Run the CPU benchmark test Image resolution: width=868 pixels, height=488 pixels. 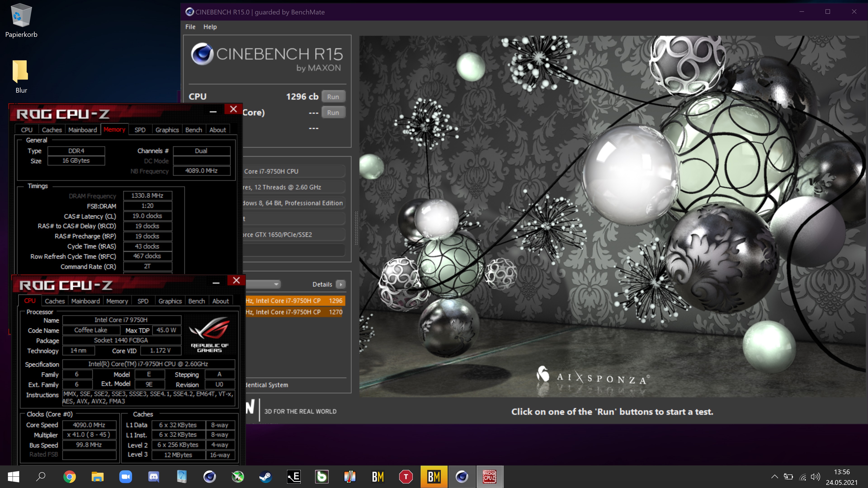333,97
